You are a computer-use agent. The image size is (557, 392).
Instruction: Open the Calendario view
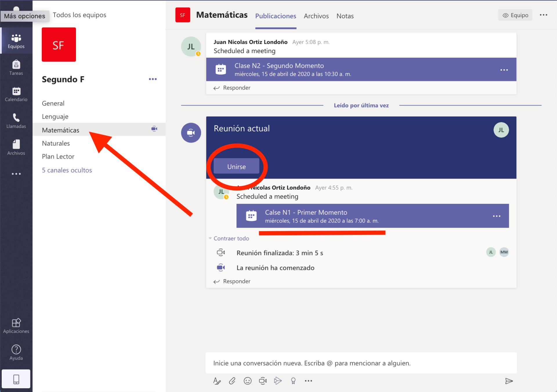(16, 95)
